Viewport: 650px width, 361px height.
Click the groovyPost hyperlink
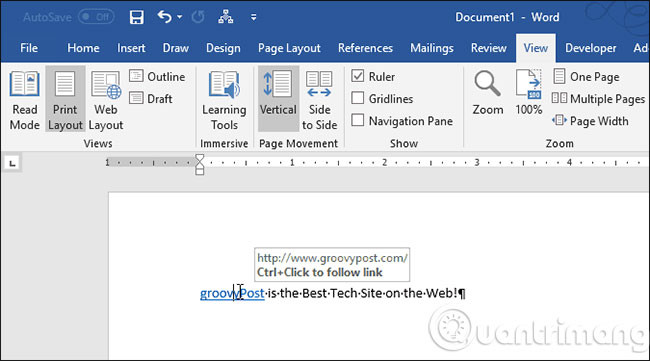coord(232,293)
